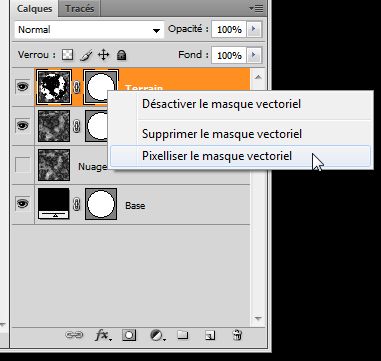Screen dimensions: 381x361
Task: Select the Base vector mask thumbnail
Action: 101,204
